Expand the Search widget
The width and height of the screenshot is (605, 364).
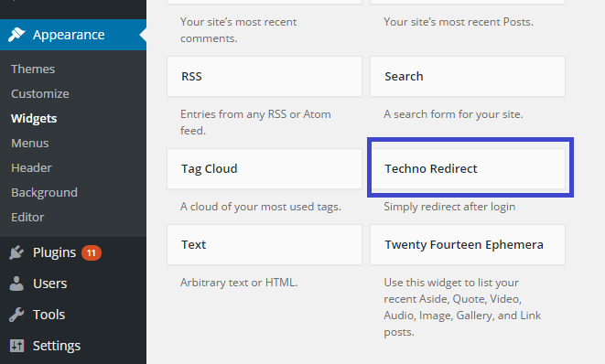coord(468,76)
